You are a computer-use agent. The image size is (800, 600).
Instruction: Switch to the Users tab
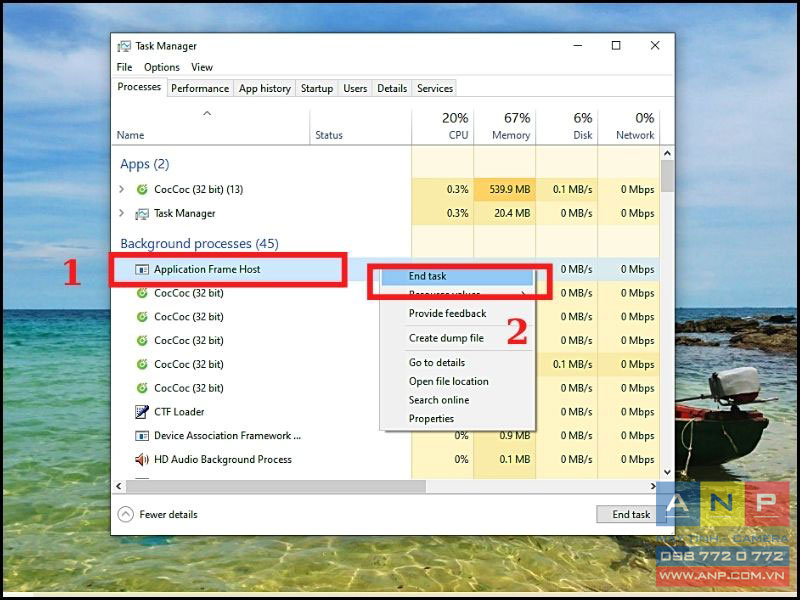click(355, 88)
